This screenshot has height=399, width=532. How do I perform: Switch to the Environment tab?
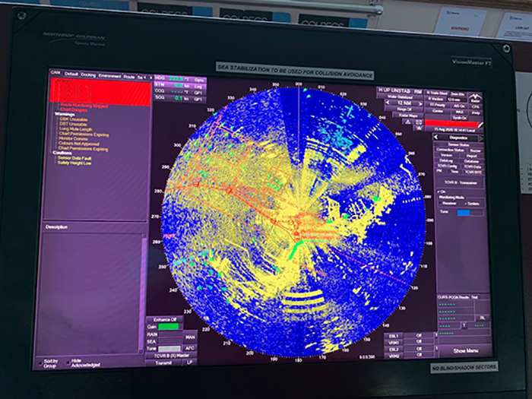click(110, 74)
